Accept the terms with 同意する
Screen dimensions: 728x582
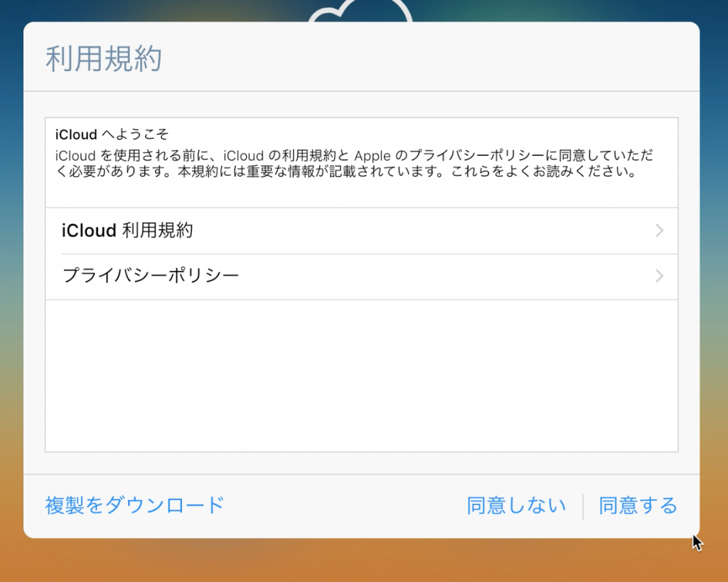[x=638, y=505]
